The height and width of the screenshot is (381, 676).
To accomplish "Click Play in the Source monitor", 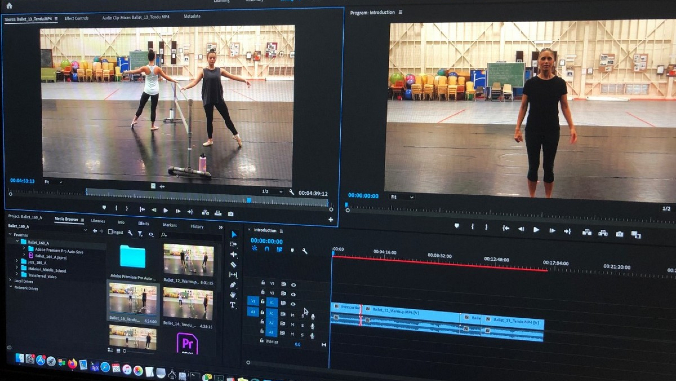I will click(x=166, y=211).
